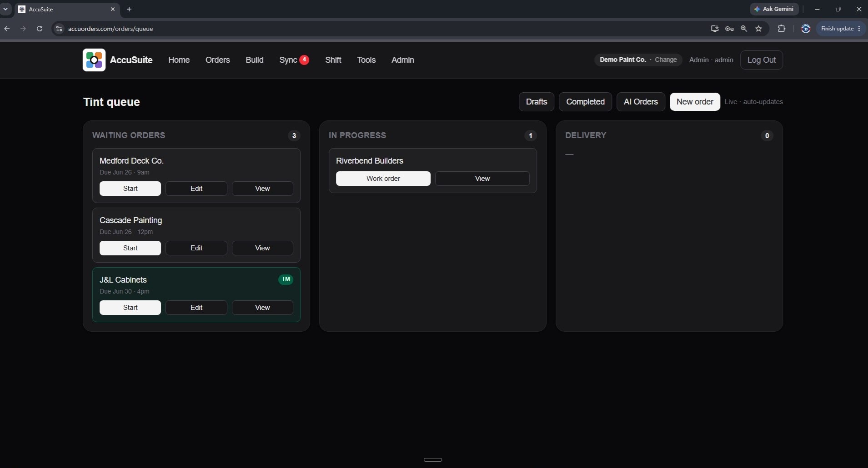Click Due Jun 30 · 4pm text
This screenshot has height=468, width=868.
coord(124,291)
